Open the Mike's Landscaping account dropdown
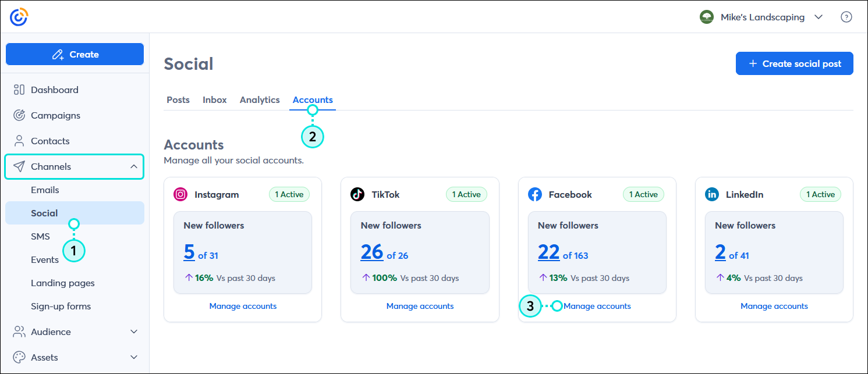Image resolution: width=868 pixels, height=374 pixels. coord(819,17)
